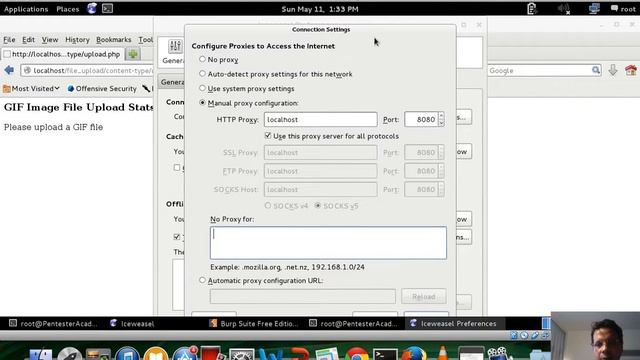This screenshot has height=360, width=640.
Task: Open the Bookmarks menu in Iceweasel
Action: click(113, 40)
